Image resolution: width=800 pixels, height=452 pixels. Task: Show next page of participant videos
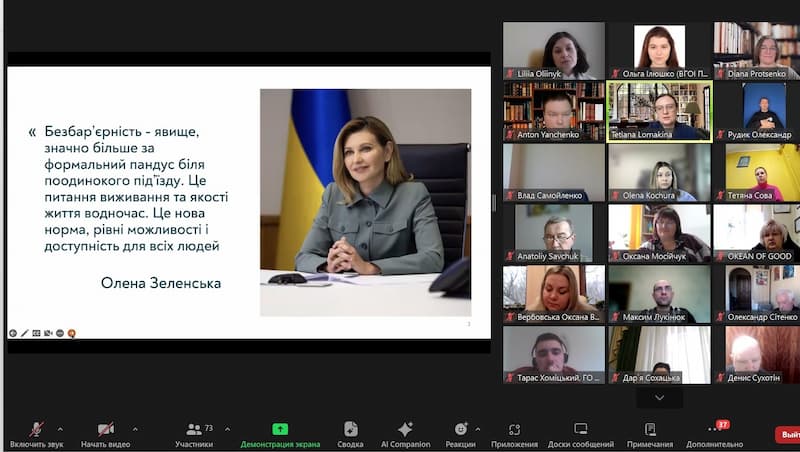click(658, 397)
